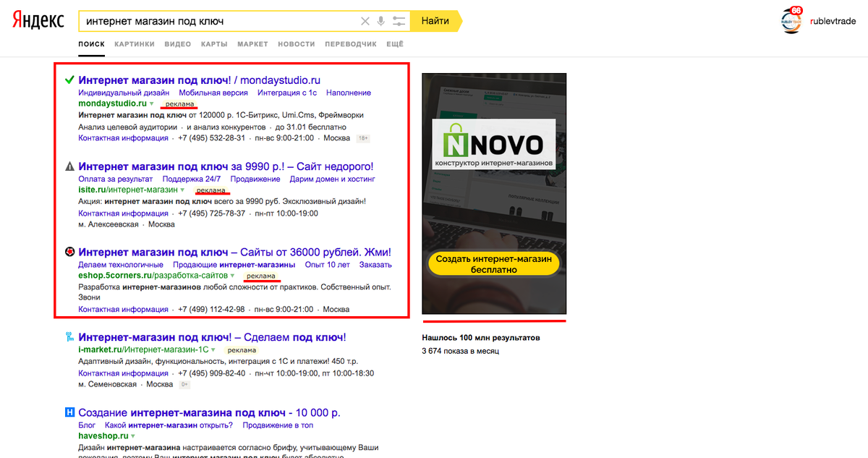This screenshot has height=458, width=868.
Task: Click green checkmark favicon of mondaystudio.ru
Action: click(69, 80)
